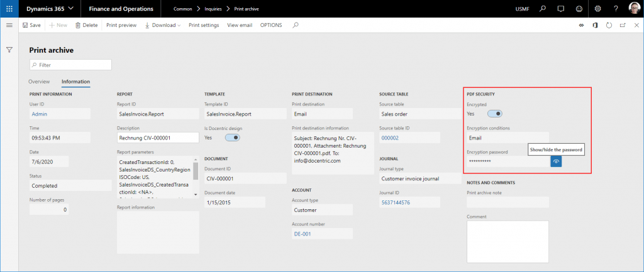Click the Journal type Customer invoice journal

click(x=421, y=178)
